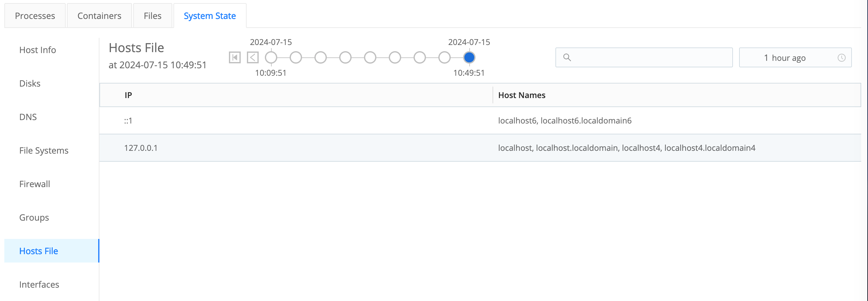This screenshot has height=301, width=868.
Task: Switch to the Processes tab
Action: (35, 16)
